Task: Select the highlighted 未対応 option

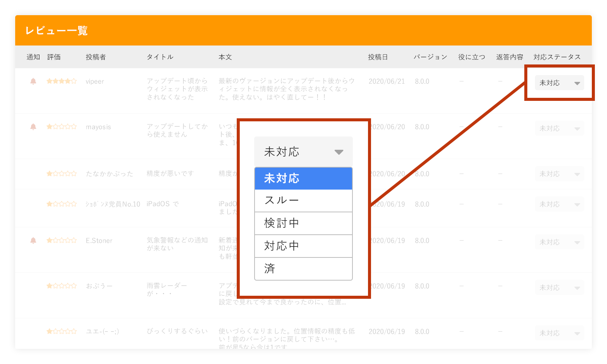Action: coord(303,178)
